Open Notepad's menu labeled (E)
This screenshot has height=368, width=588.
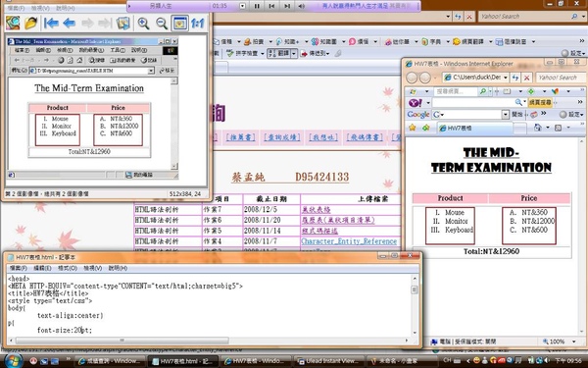pos(42,268)
